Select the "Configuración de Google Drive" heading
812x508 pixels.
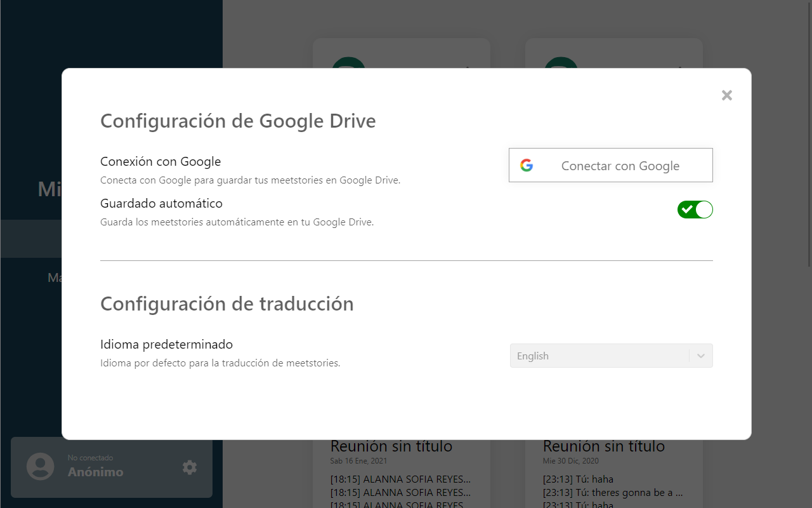point(238,121)
